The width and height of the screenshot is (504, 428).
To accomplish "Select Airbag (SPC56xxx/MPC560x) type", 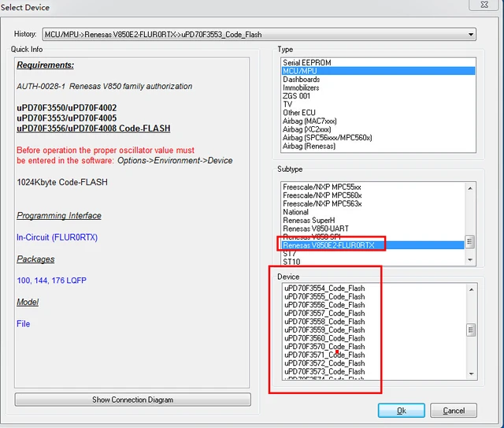I will pyautogui.click(x=378, y=138).
